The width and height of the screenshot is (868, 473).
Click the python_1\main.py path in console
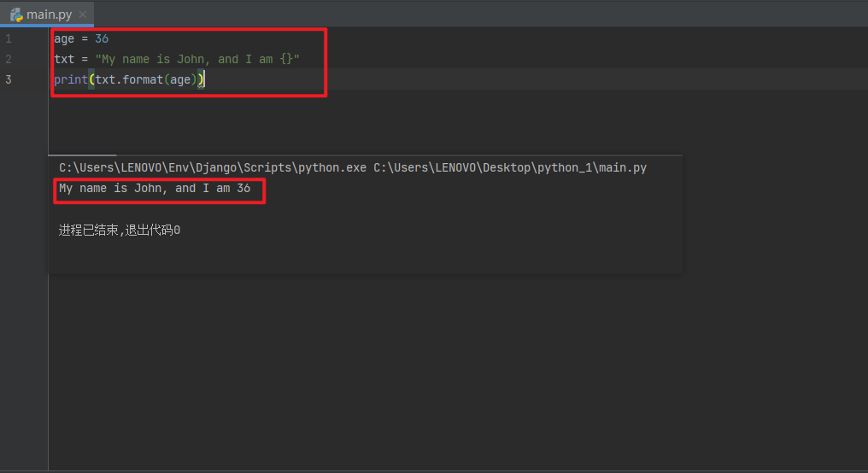(510, 167)
